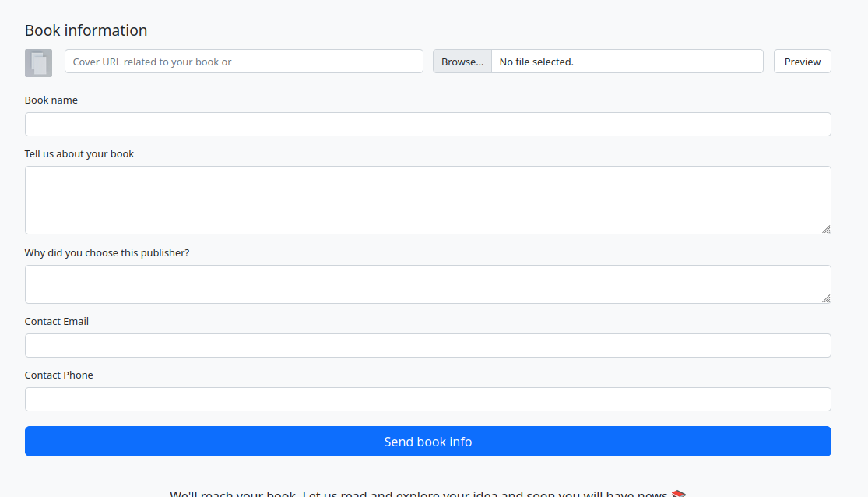This screenshot has height=497, width=868.
Task: Click the book cover placeholder thumbnail
Action: 38,62
